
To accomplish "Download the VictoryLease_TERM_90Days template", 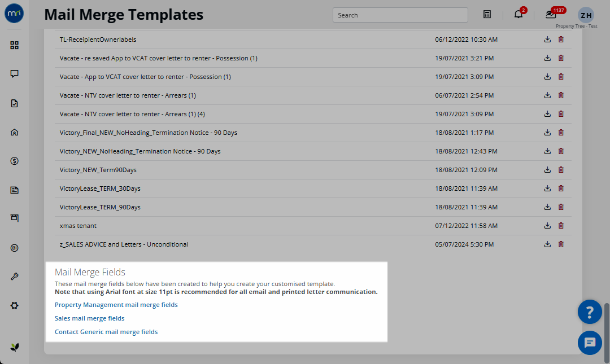I will coord(547,207).
